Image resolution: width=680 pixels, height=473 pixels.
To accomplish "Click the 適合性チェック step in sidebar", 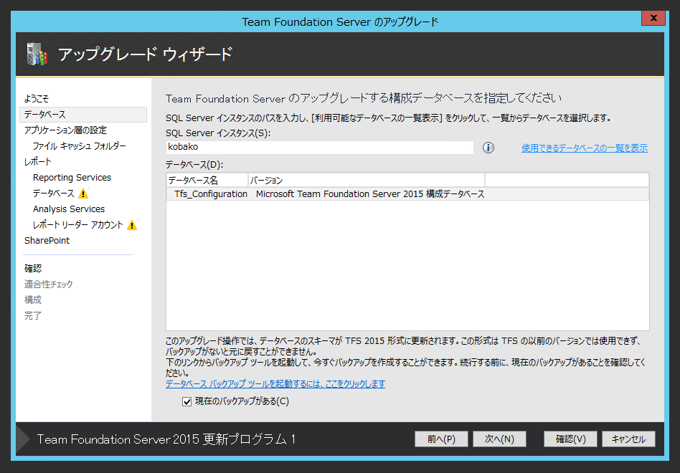I will (49, 284).
